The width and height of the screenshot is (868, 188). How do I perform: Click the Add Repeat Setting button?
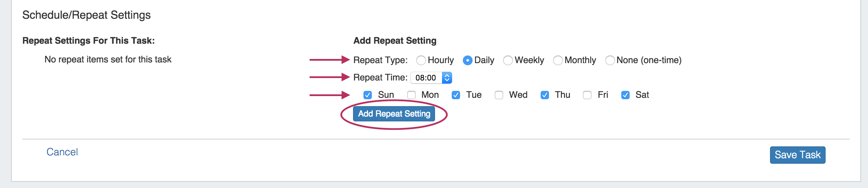click(x=394, y=114)
